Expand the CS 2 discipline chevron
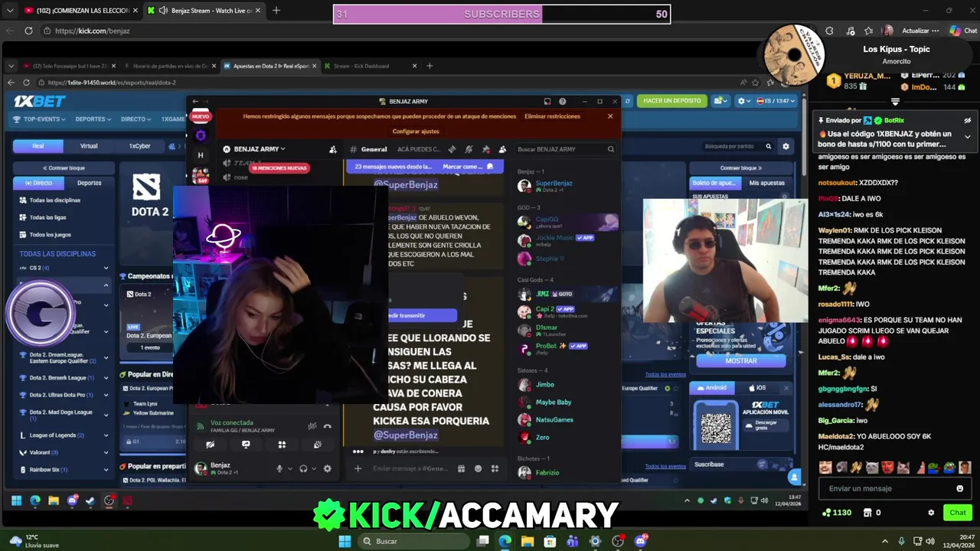The image size is (980, 551). (106, 268)
